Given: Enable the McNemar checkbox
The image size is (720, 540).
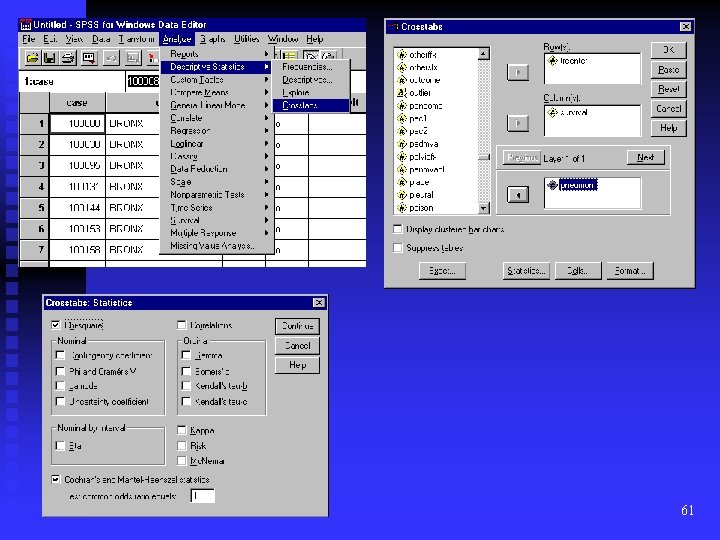Looking at the screenshot, I should [182, 461].
